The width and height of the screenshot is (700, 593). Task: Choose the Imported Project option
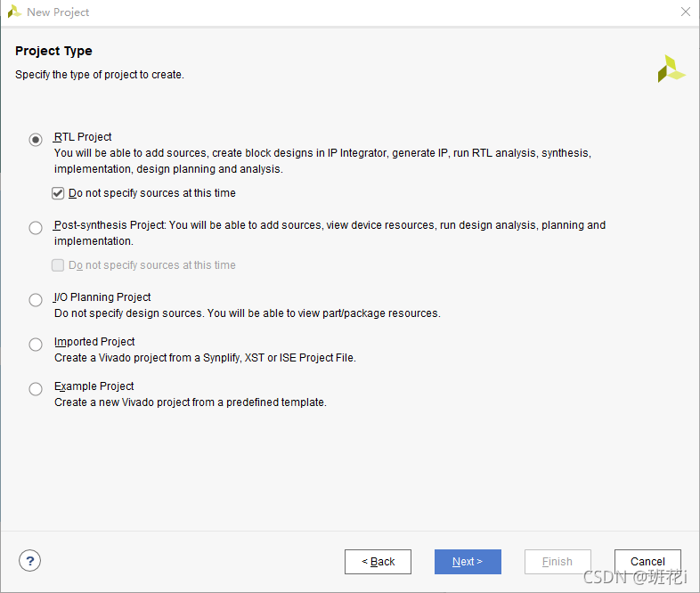(36, 345)
